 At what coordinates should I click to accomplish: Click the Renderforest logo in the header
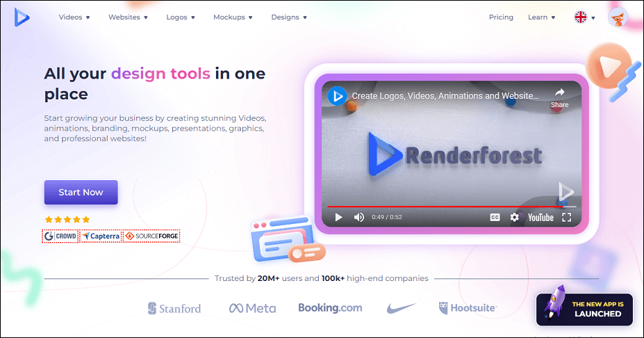coord(22,17)
